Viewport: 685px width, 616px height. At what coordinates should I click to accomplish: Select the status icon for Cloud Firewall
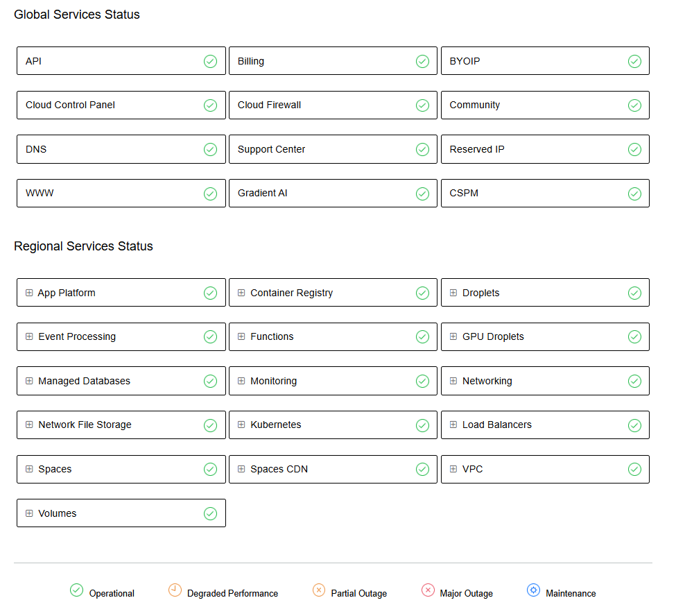click(x=422, y=105)
